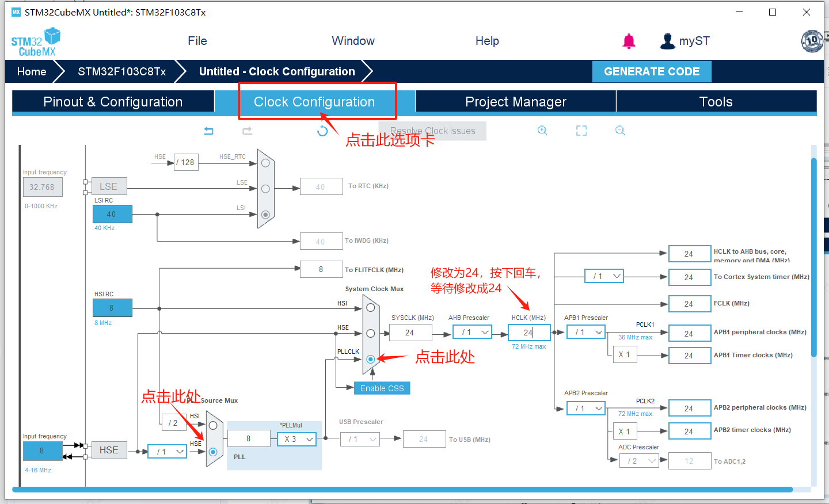Click the HSE oscillator block

coord(109,450)
